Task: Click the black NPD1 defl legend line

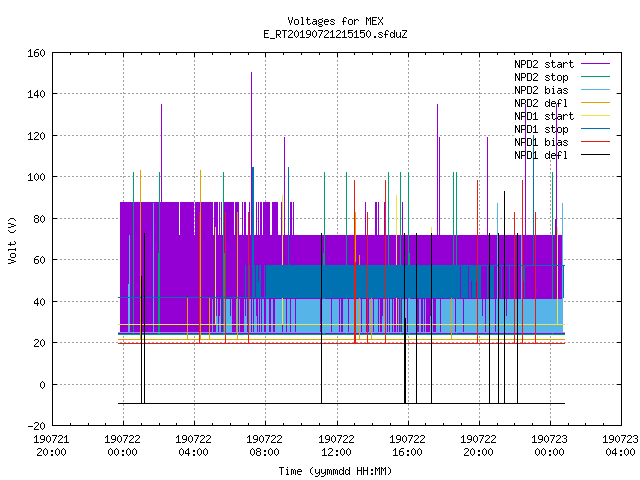Action: click(x=595, y=155)
